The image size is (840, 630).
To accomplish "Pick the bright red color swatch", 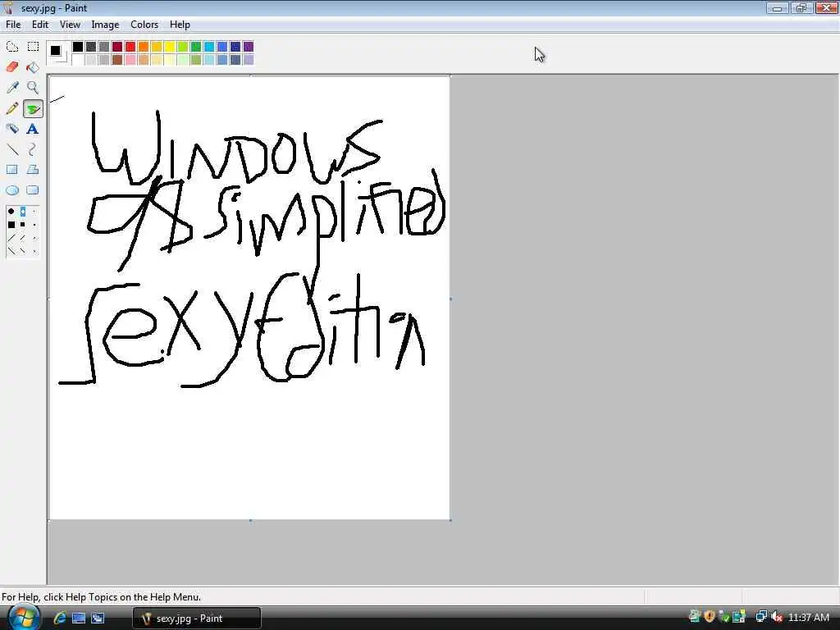I will 130,47.
